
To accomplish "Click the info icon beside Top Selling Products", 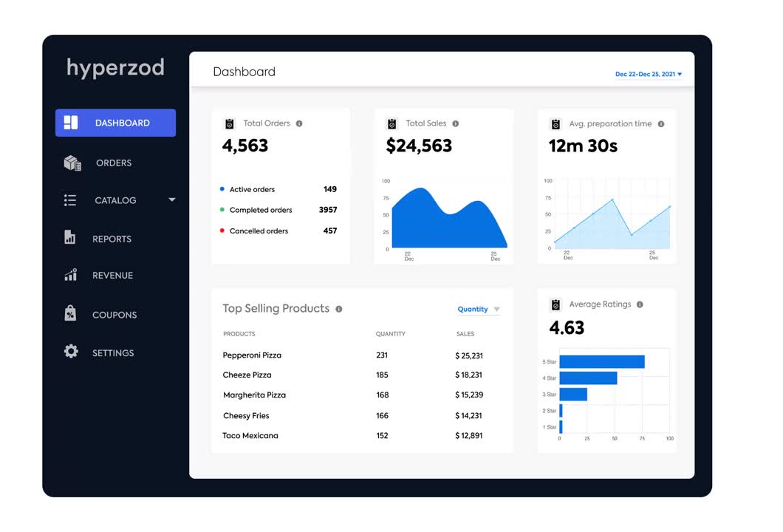I will point(341,309).
